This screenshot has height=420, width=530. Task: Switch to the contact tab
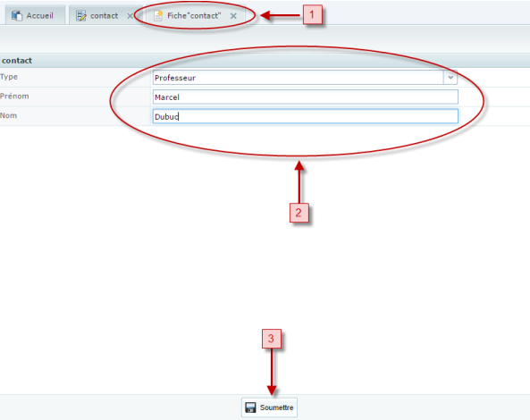tap(104, 15)
